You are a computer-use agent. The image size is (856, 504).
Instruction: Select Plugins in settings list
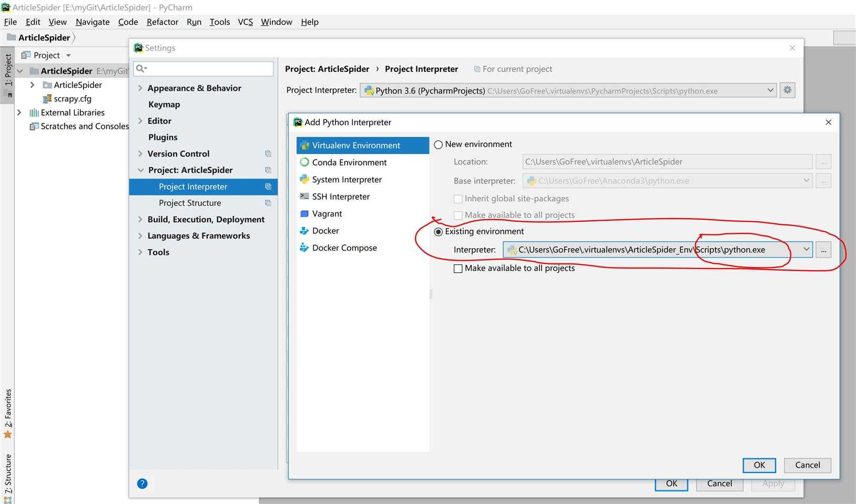pos(163,137)
